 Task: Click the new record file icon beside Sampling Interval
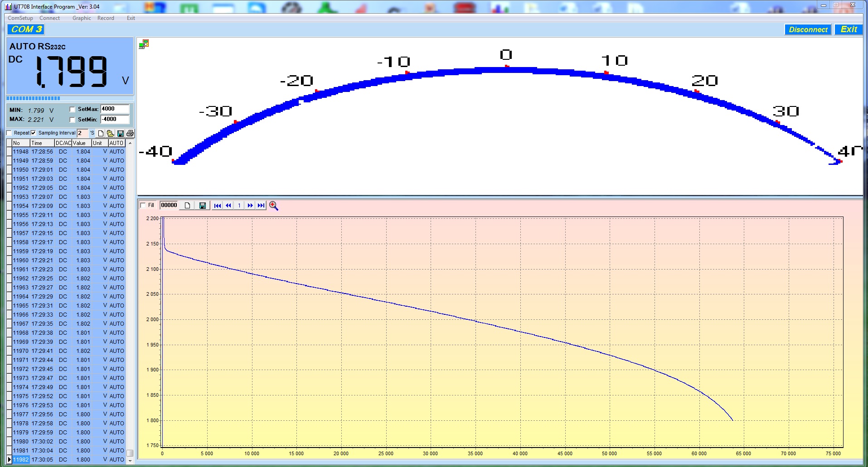[101, 133]
